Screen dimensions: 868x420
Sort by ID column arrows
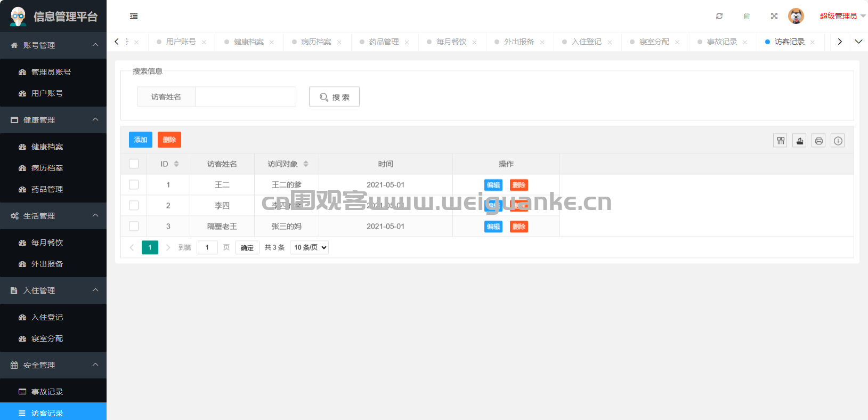click(176, 164)
